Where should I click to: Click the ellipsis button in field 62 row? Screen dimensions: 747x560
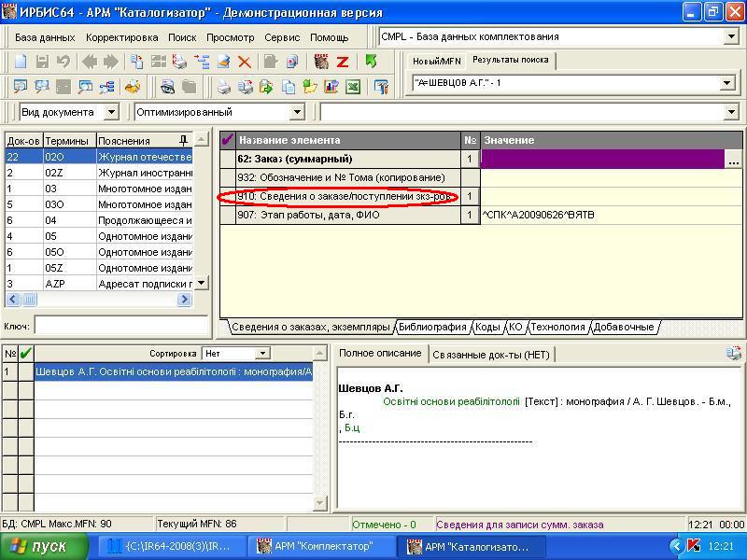click(734, 160)
